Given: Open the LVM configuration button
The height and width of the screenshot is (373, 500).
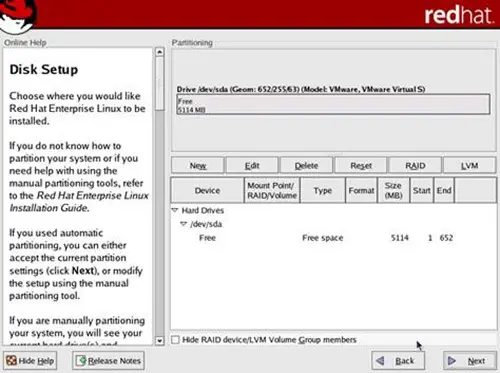Looking at the screenshot, I should (x=470, y=166).
